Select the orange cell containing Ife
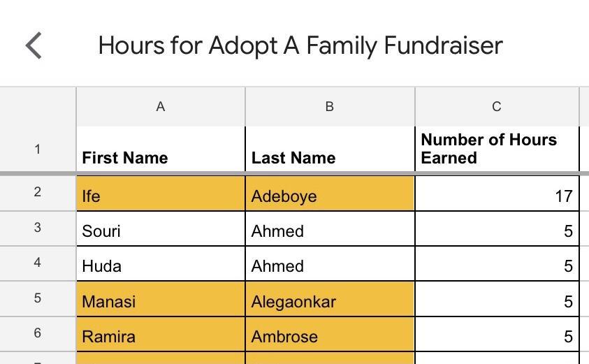This screenshot has width=589, height=364. pyautogui.click(x=160, y=194)
